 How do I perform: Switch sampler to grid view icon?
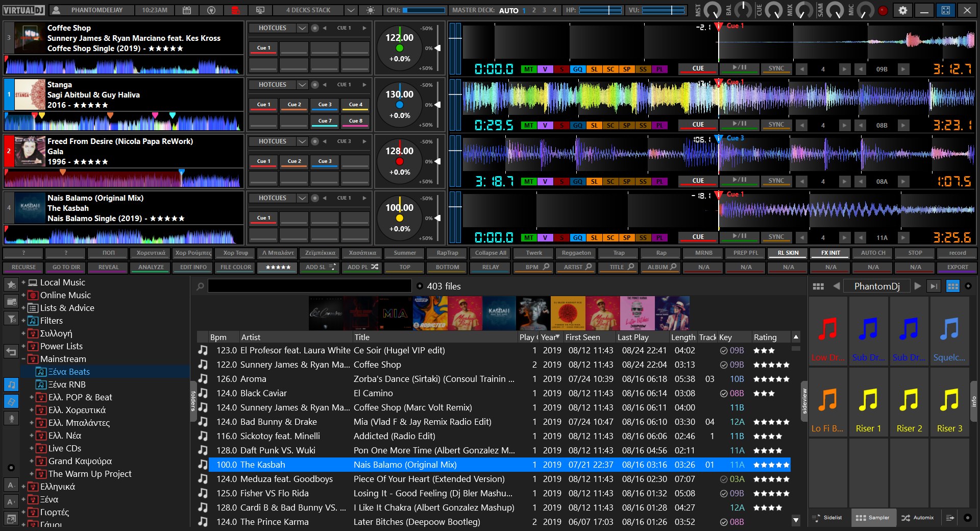(x=953, y=286)
